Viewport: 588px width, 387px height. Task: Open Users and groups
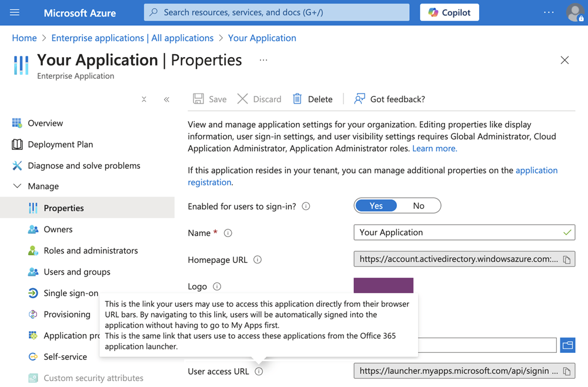(77, 272)
